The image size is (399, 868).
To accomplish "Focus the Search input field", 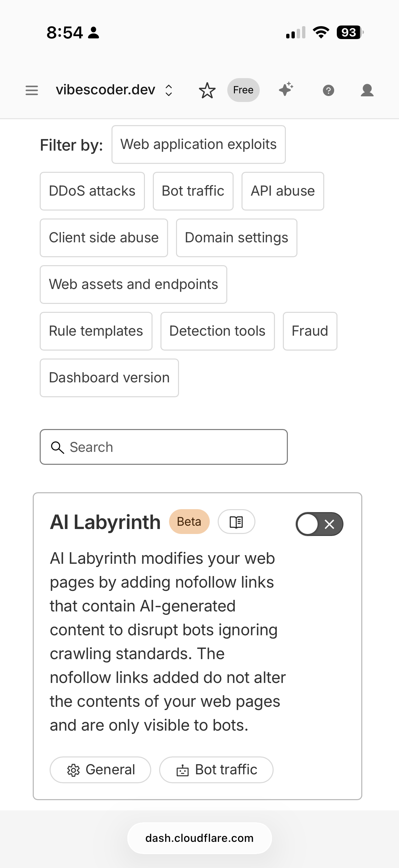I will 164,447.
